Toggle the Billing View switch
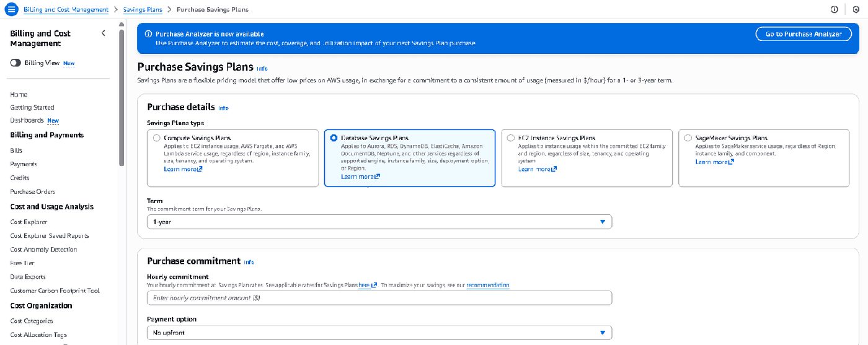 point(15,63)
